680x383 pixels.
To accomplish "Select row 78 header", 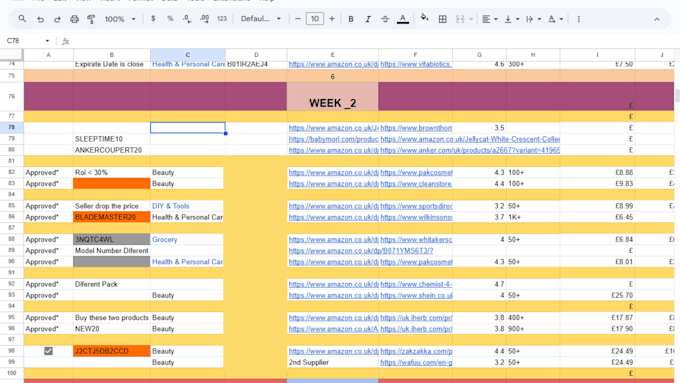I will pos(11,128).
